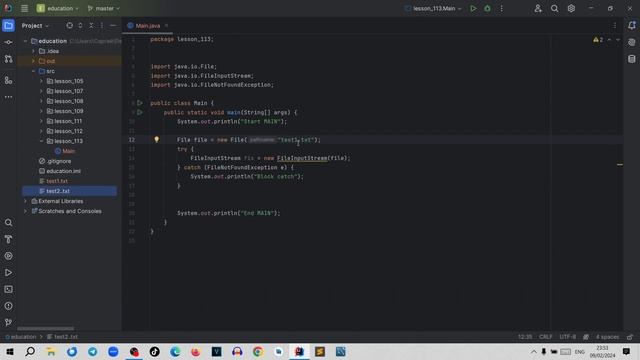The height and width of the screenshot is (360, 640).
Task: Run main method from gutter icon
Action: tap(140, 112)
